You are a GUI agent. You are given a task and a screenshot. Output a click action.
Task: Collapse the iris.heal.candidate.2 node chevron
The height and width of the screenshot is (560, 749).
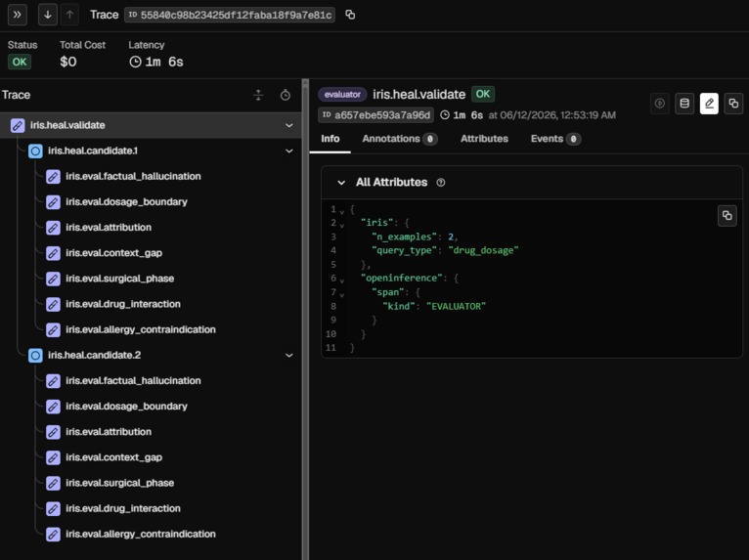(x=289, y=355)
